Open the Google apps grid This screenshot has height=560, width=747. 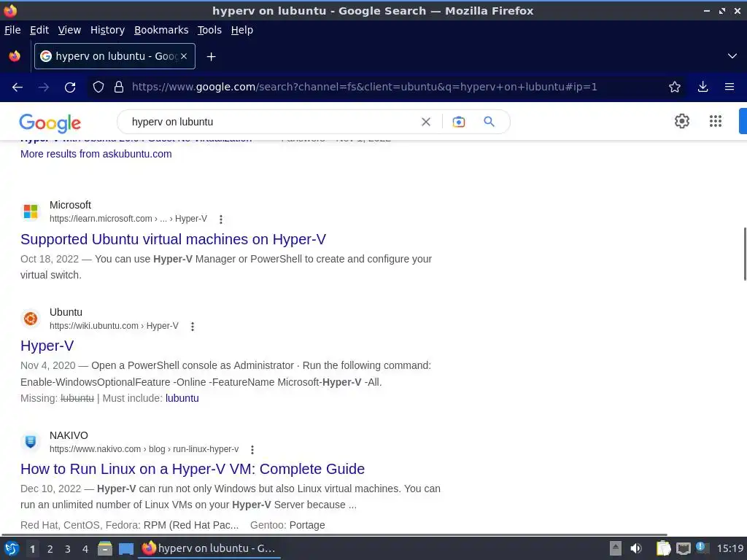coord(716,121)
